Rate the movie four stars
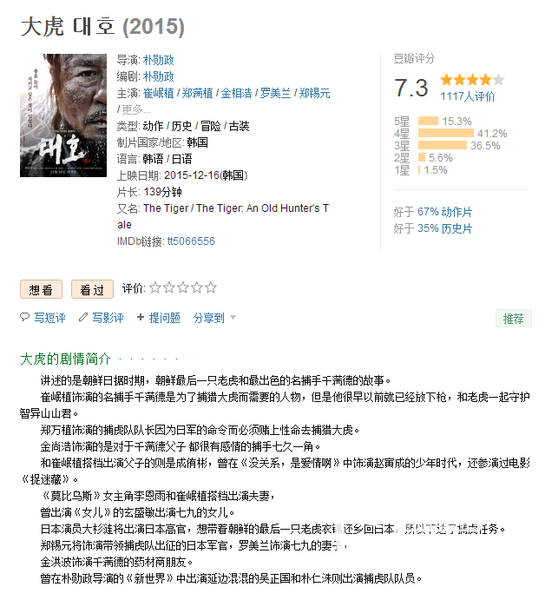This screenshot has width=545, height=600. [197, 287]
